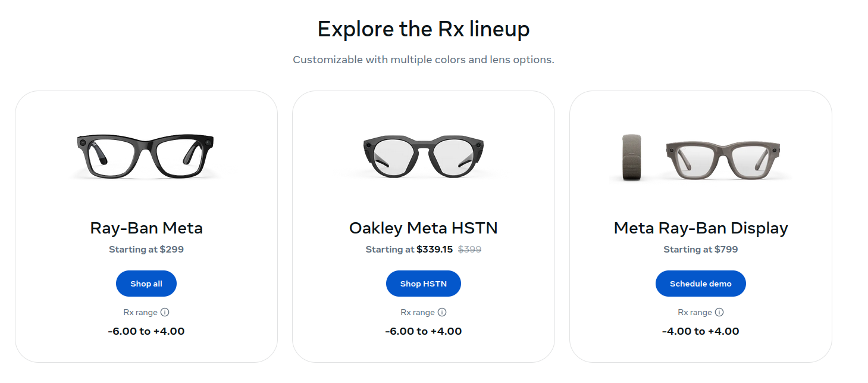The height and width of the screenshot is (383, 868).
Task: Select the Oakley Meta HSTN product title
Action: [x=423, y=228]
